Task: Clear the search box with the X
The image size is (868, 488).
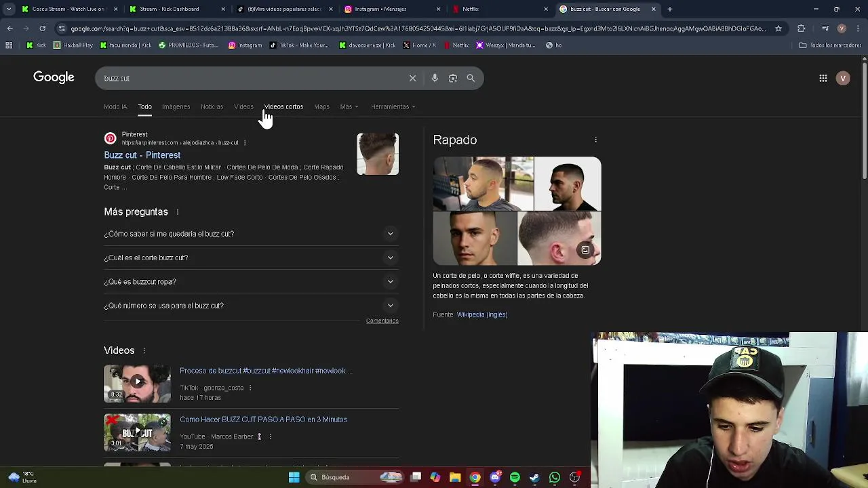Action: (412, 78)
